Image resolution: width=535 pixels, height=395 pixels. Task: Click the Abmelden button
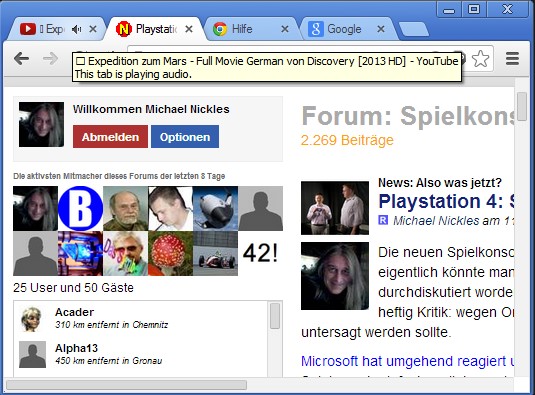coord(110,137)
